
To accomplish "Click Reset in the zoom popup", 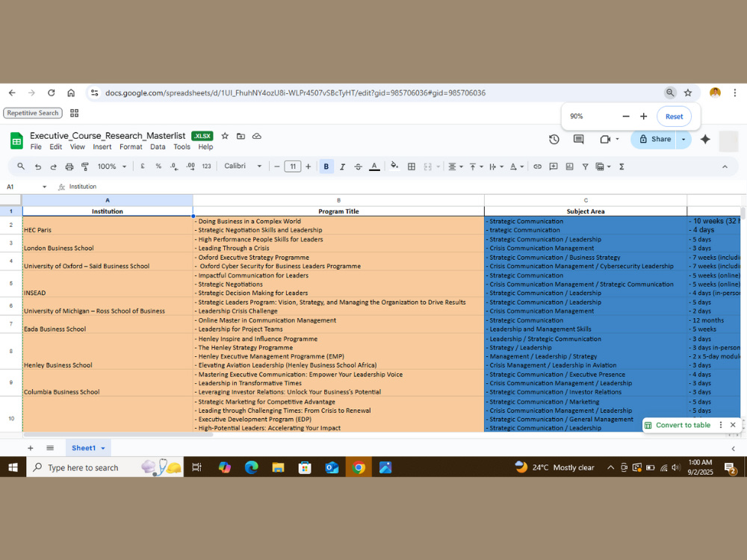I will [674, 116].
